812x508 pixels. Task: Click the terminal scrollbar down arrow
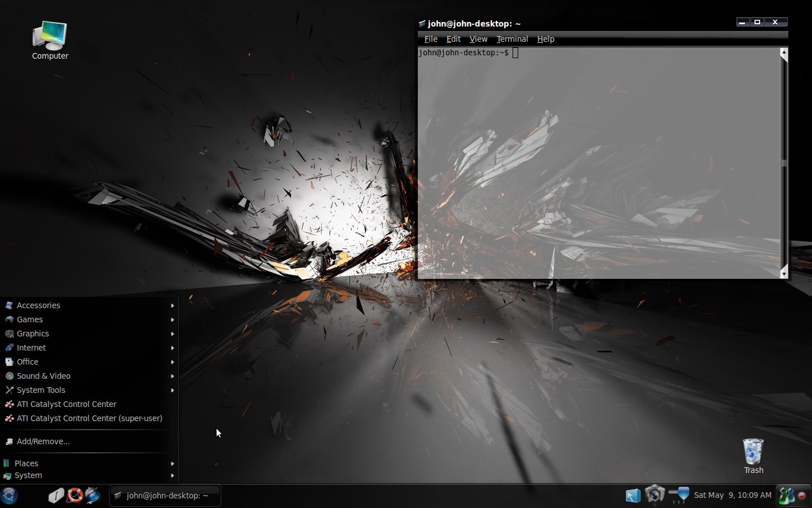(784, 273)
